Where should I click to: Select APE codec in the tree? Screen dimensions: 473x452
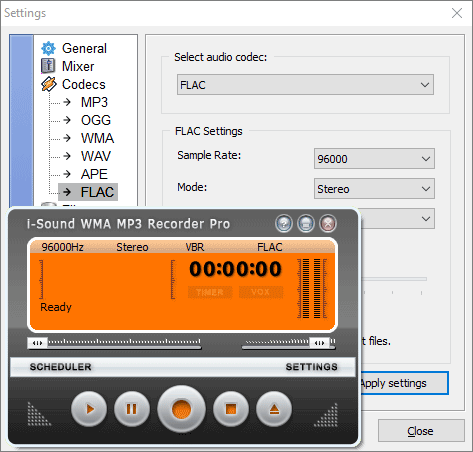pyautogui.click(x=94, y=174)
